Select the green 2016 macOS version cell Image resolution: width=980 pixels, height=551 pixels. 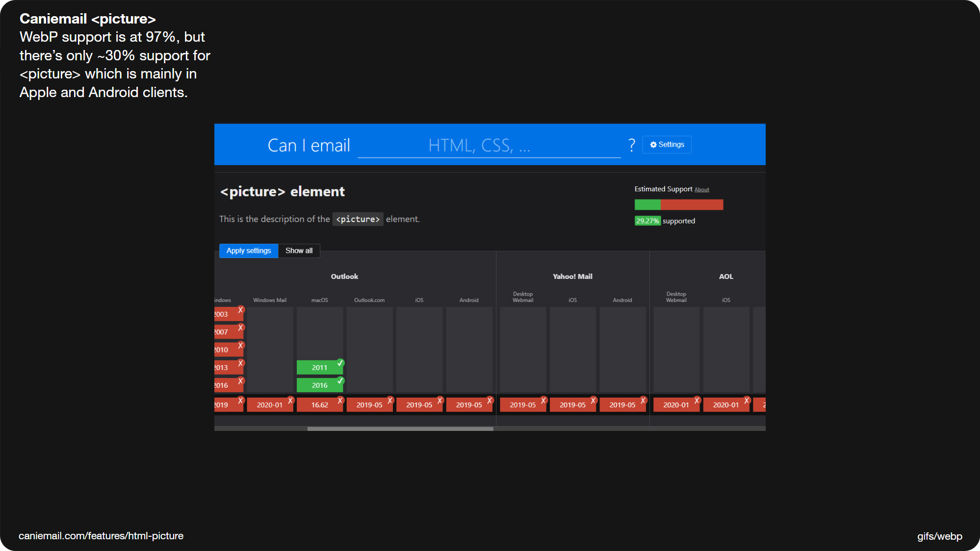point(319,385)
